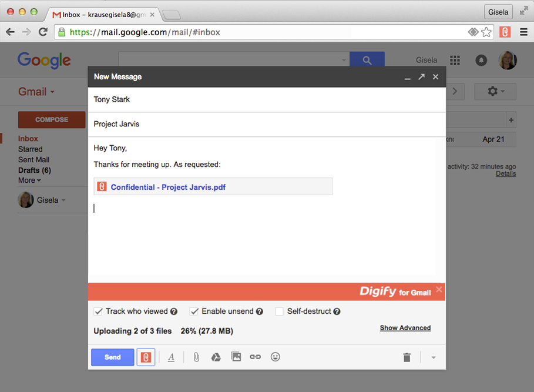Open the Inbox folder
This screenshot has height=392, width=534.
pos(28,139)
